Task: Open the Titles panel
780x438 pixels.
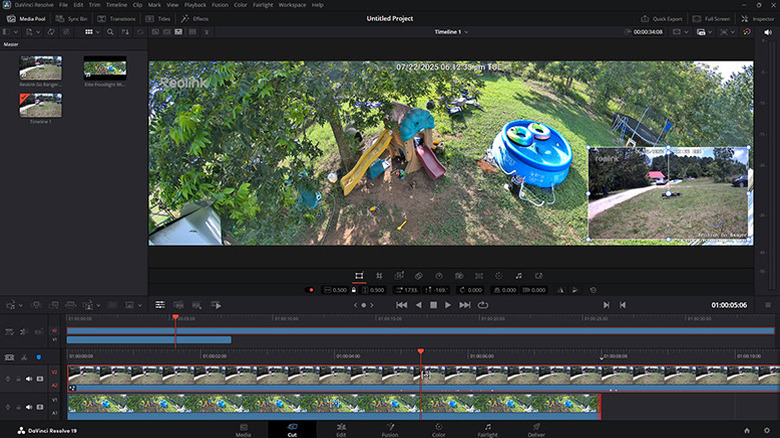Action: click(x=158, y=18)
